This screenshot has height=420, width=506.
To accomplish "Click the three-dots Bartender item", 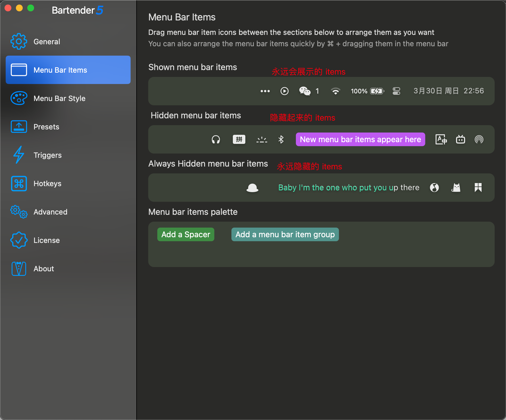I will pos(265,91).
